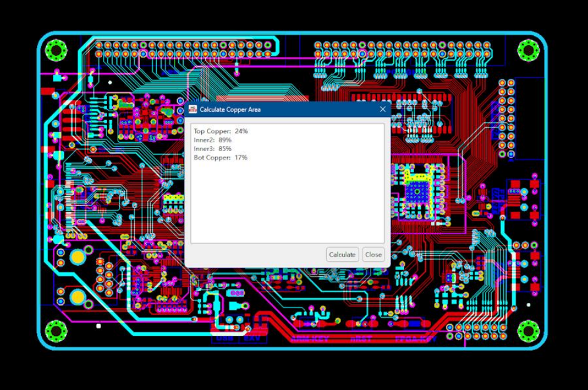Select the Top Copper 24% result line
This screenshot has width=588, height=390.
pyautogui.click(x=220, y=131)
